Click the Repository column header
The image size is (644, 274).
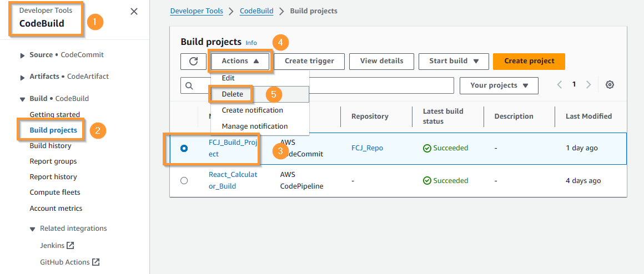(x=370, y=116)
